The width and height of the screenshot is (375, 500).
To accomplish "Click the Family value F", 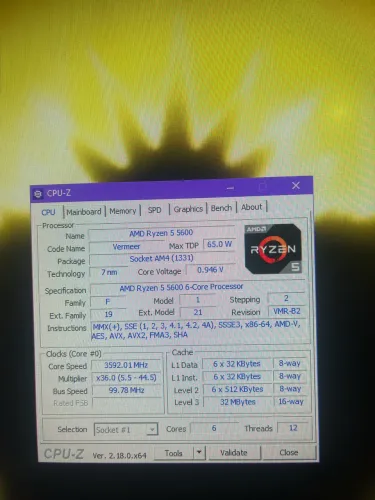I will pyautogui.click(x=108, y=302).
